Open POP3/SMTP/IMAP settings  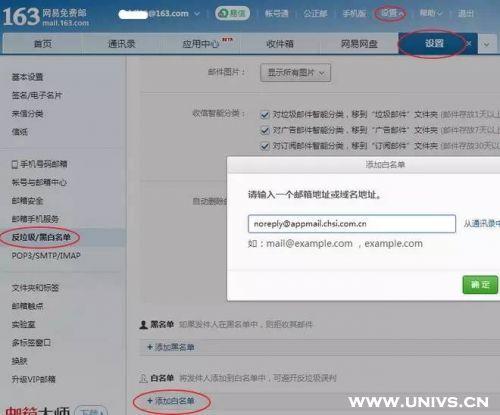(x=46, y=256)
